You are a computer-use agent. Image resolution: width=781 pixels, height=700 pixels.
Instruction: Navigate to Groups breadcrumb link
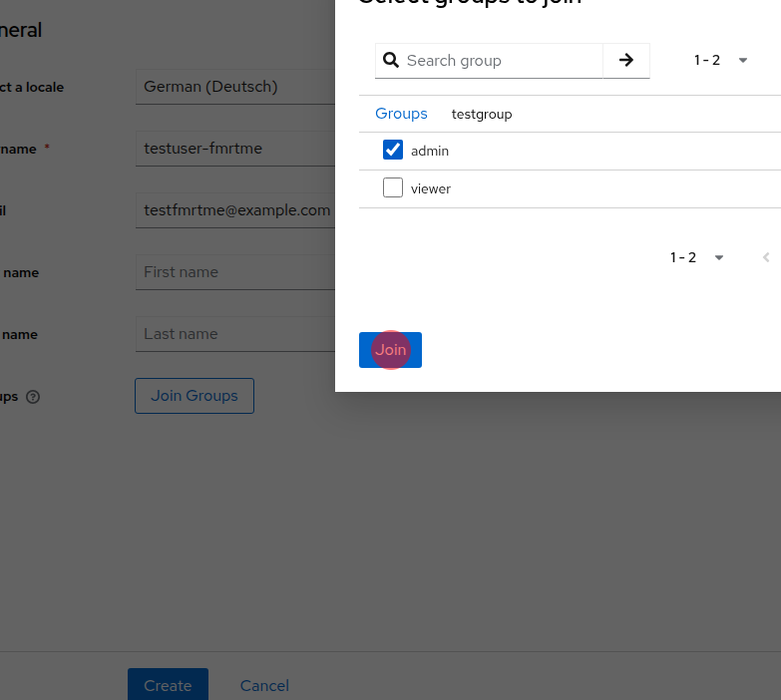point(401,114)
